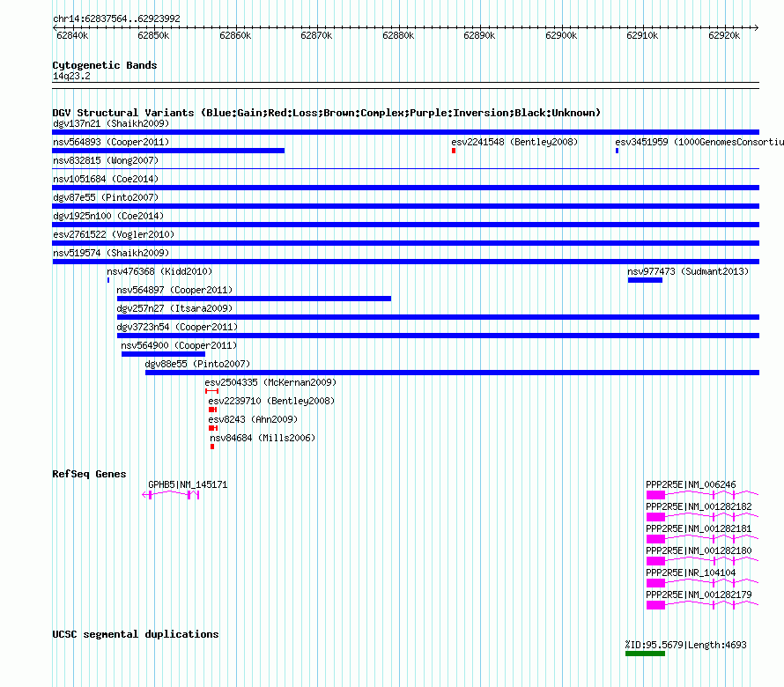Click the PPP2R5E NM_006246 transcript glyph
The image size is (784, 687).
click(x=702, y=495)
